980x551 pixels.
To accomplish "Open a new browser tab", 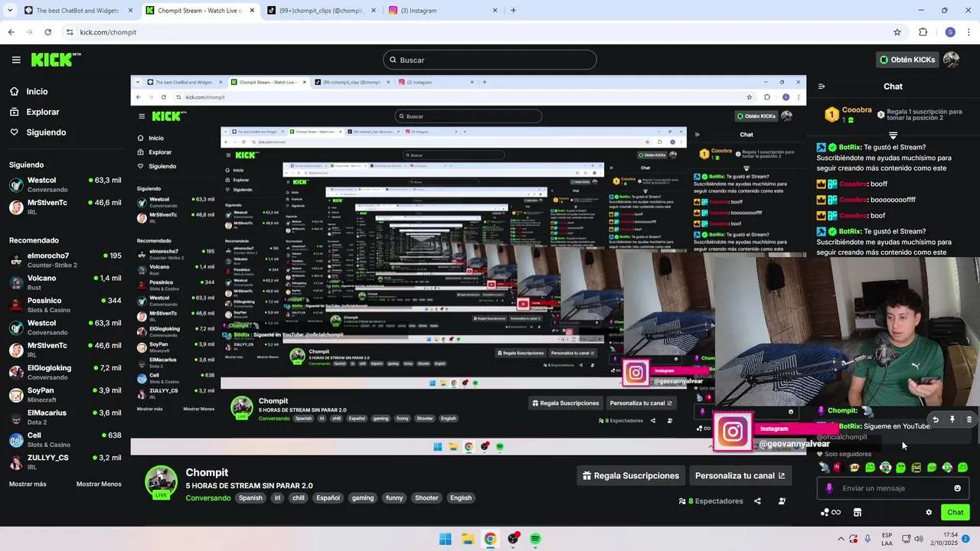I will tap(513, 11).
